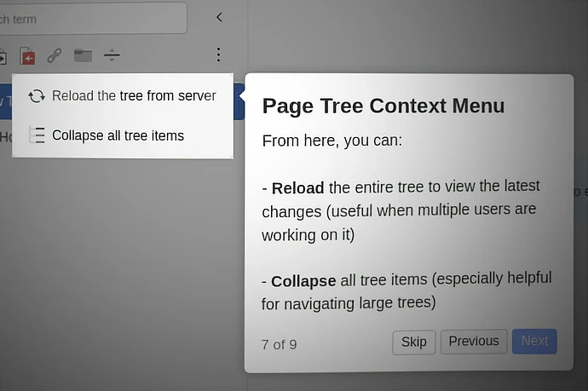588x391 pixels.
Task: Select the highlighted blue tree row
Action: 5,101
